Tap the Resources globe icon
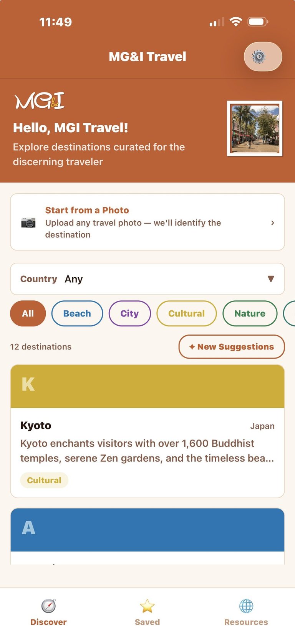 (x=246, y=606)
